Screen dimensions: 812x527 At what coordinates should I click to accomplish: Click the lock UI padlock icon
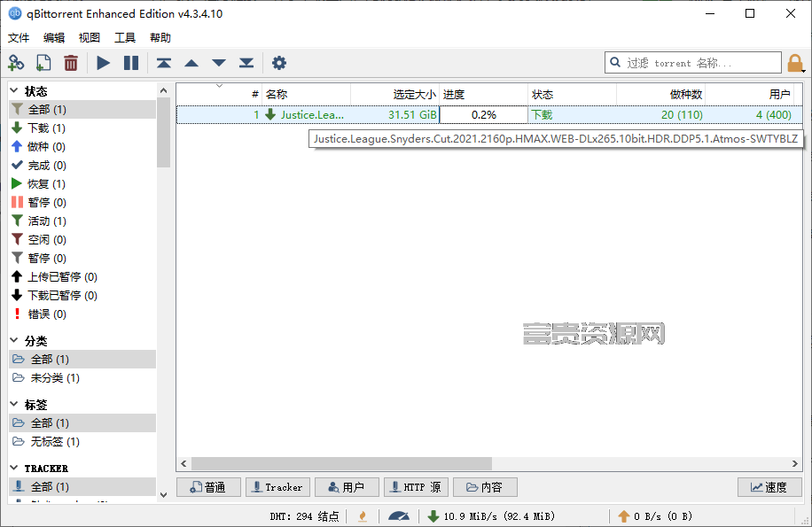tap(795, 63)
